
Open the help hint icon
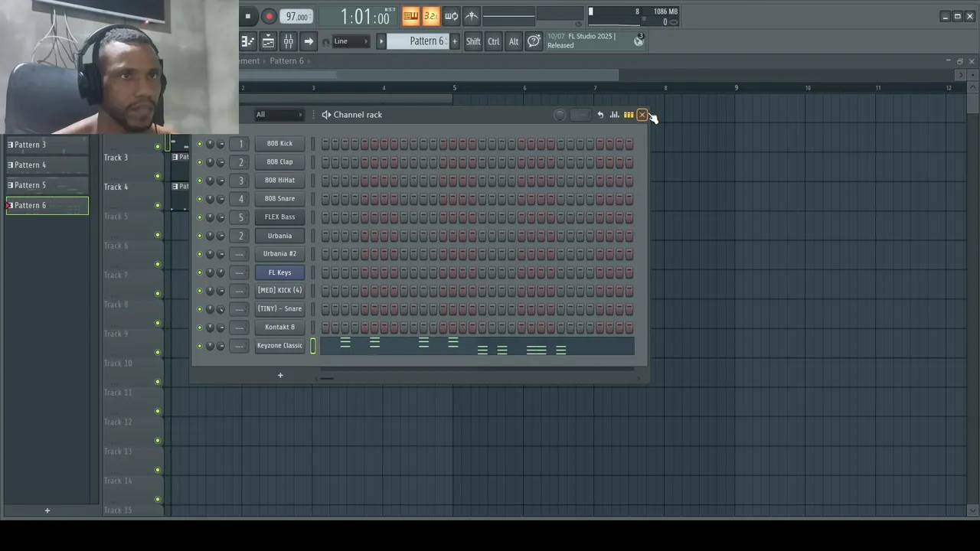tap(534, 41)
